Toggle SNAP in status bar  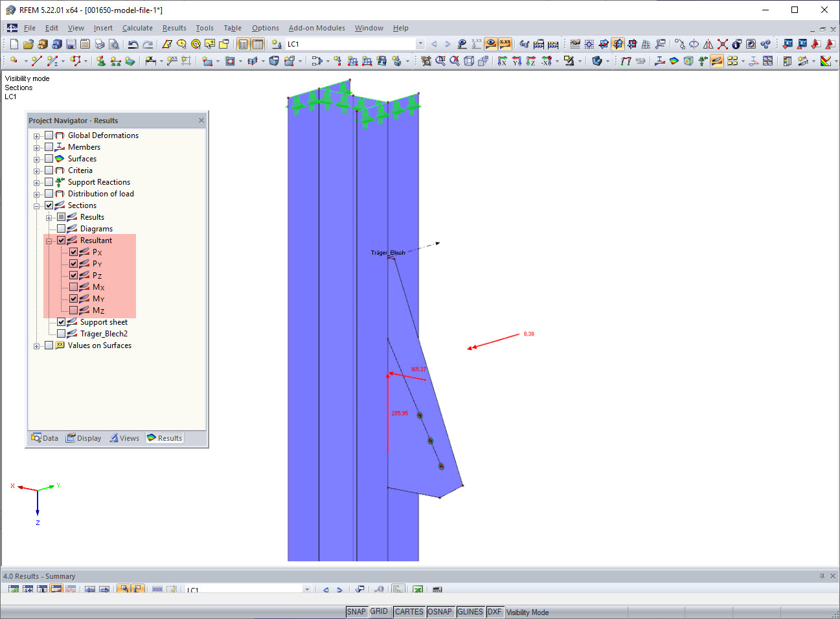356,612
